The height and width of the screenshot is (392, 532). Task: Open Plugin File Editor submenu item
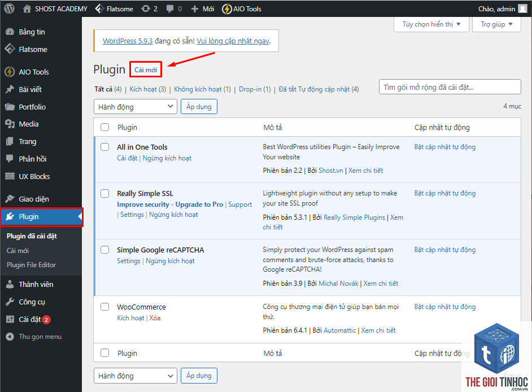tap(31, 265)
